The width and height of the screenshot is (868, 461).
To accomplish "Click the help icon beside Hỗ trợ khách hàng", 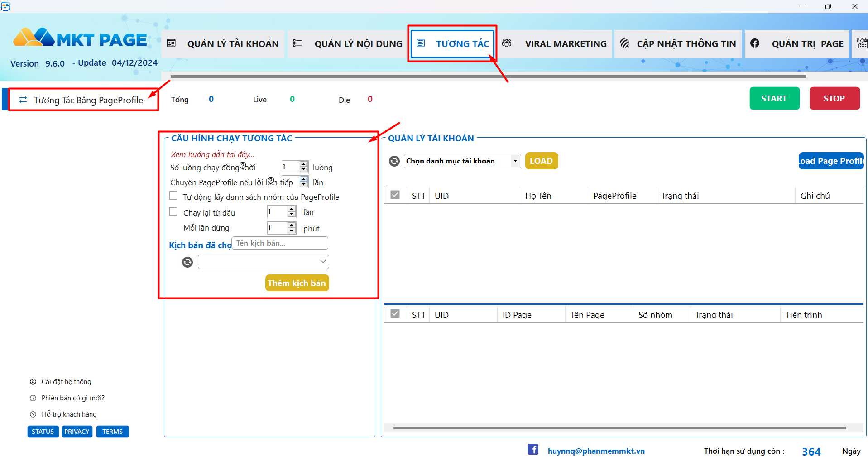I will (33, 414).
